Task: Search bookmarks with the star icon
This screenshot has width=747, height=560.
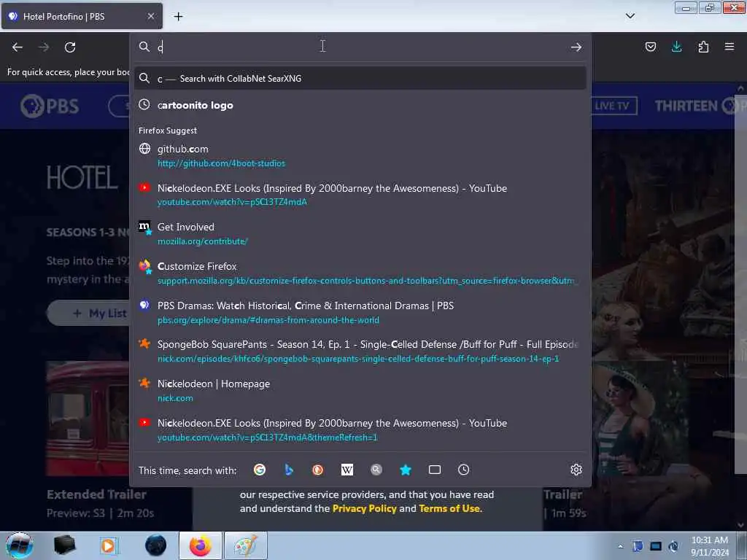Action: (x=406, y=470)
